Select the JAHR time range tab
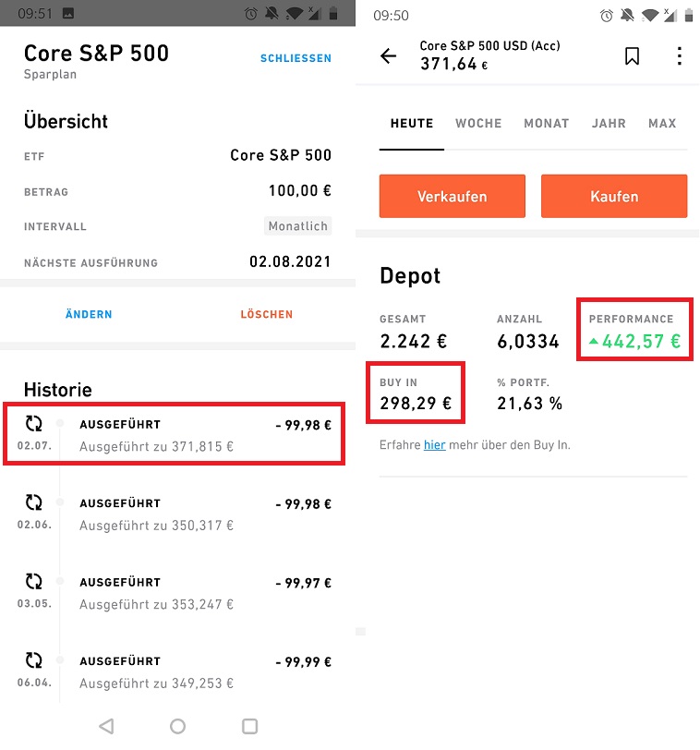 click(609, 124)
